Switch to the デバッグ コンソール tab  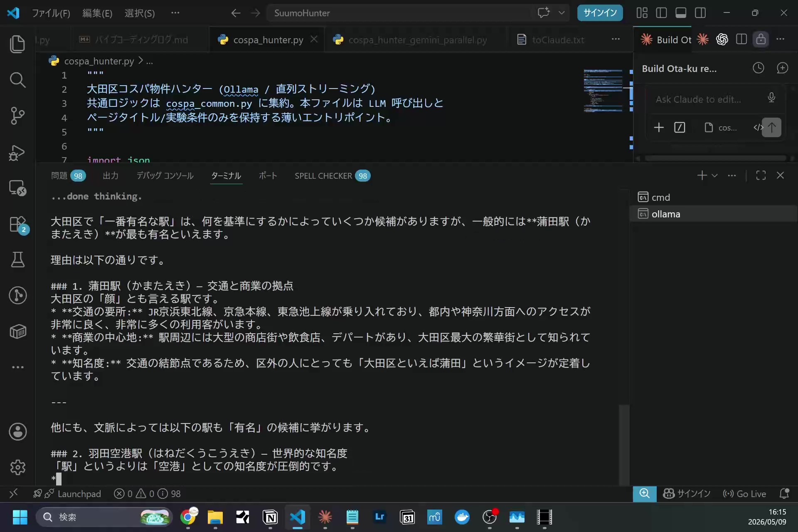pyautogui.click(x=165, y=176)
